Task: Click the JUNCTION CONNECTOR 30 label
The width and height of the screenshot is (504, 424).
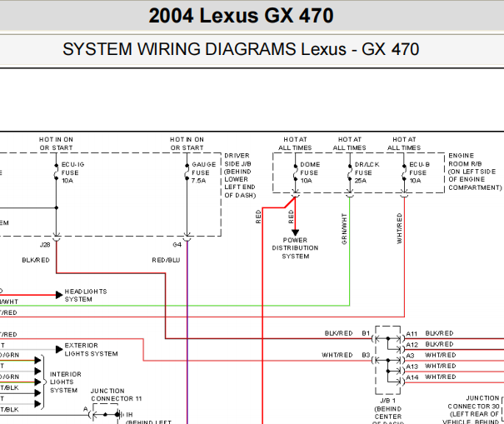Action: tap(474, 402)
